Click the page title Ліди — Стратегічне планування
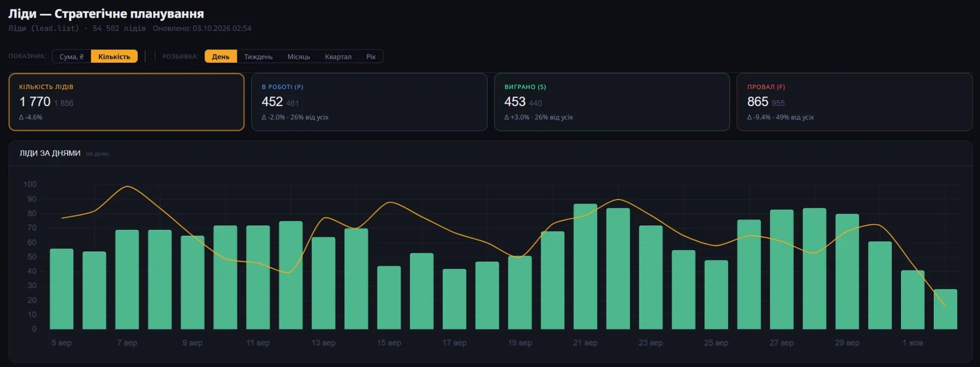Screen dimensions: 980x367 coord(106,13)
